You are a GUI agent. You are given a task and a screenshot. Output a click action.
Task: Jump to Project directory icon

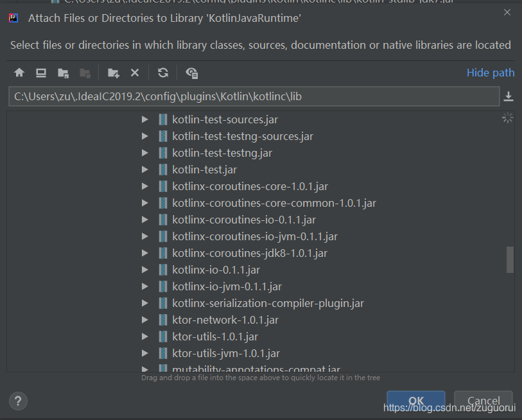point(63,73)
